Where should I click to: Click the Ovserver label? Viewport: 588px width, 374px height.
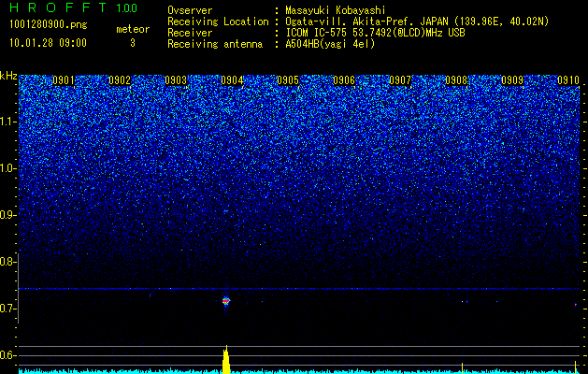pos(190,10)
